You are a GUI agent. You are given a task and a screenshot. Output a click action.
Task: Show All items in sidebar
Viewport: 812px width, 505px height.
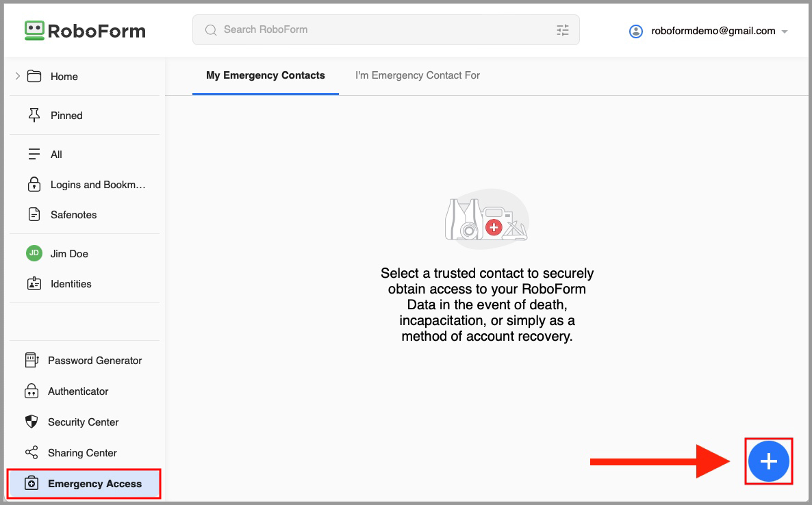[x=56, y=155]
